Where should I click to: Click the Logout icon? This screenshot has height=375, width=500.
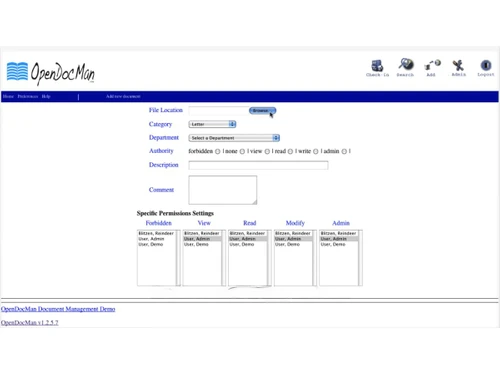coord(486,68)
